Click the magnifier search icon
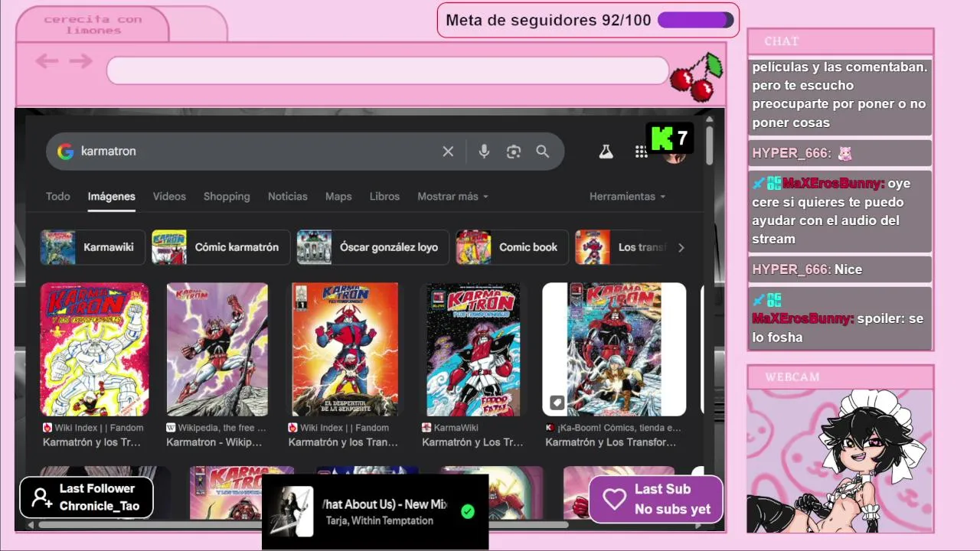The image size is (980, 551). click(543, 152)
